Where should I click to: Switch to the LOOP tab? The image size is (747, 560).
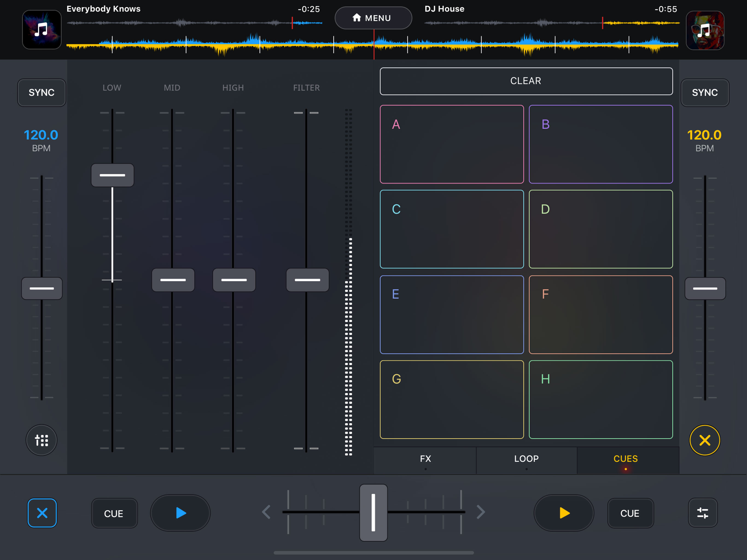click(x=526, y=459)
